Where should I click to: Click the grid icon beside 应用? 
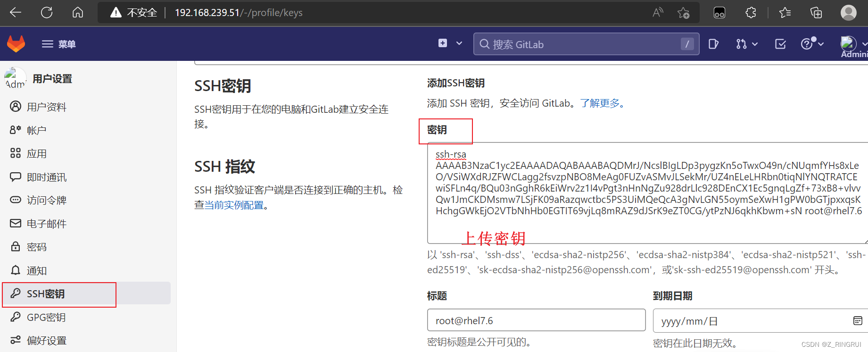[x=16, y=153]
